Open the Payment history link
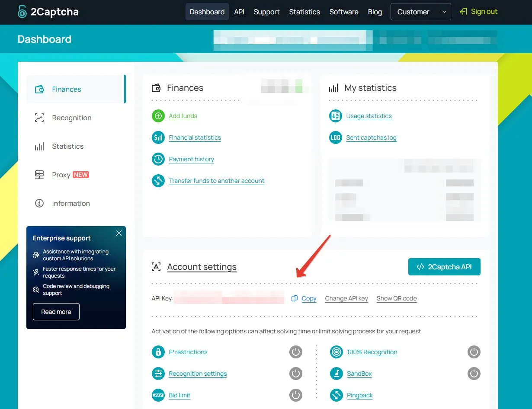The height and width of the screenshot is (409, 532). click(x=192, y=159)
